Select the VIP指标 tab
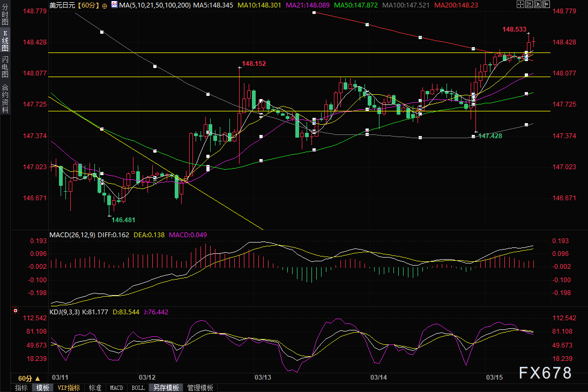This screenshot has height=392, width=588. click(69, 388)
